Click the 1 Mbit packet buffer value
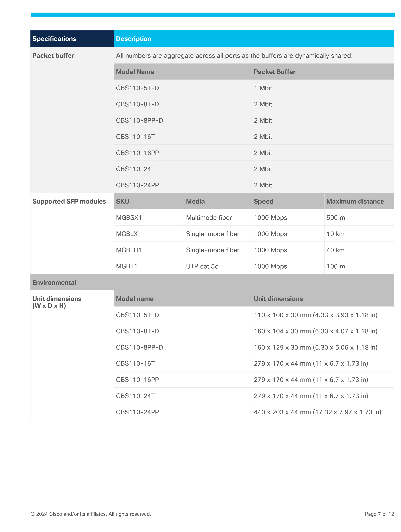Screen dimensions: 401x532 [x=263, y=88]
